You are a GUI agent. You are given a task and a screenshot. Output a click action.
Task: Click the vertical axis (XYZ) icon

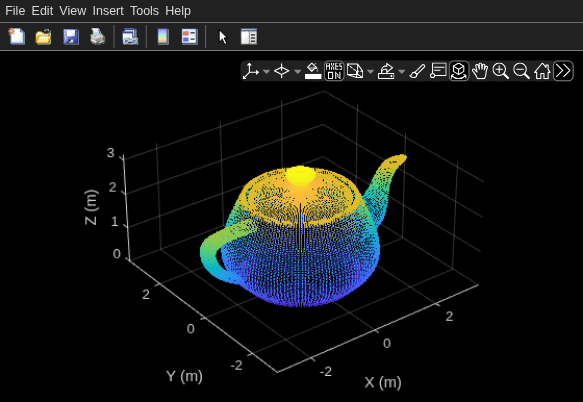click(251, 71)
